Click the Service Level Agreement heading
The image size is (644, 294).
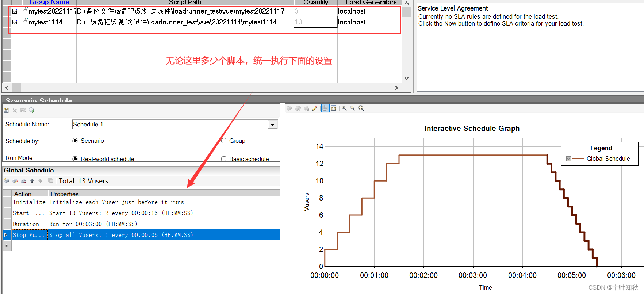click(x=453, y=8)
